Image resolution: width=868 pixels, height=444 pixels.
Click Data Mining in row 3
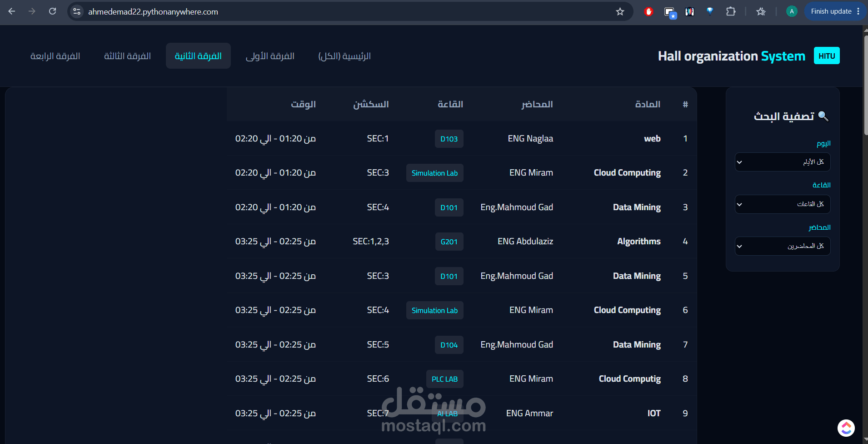tap(637, 207)
